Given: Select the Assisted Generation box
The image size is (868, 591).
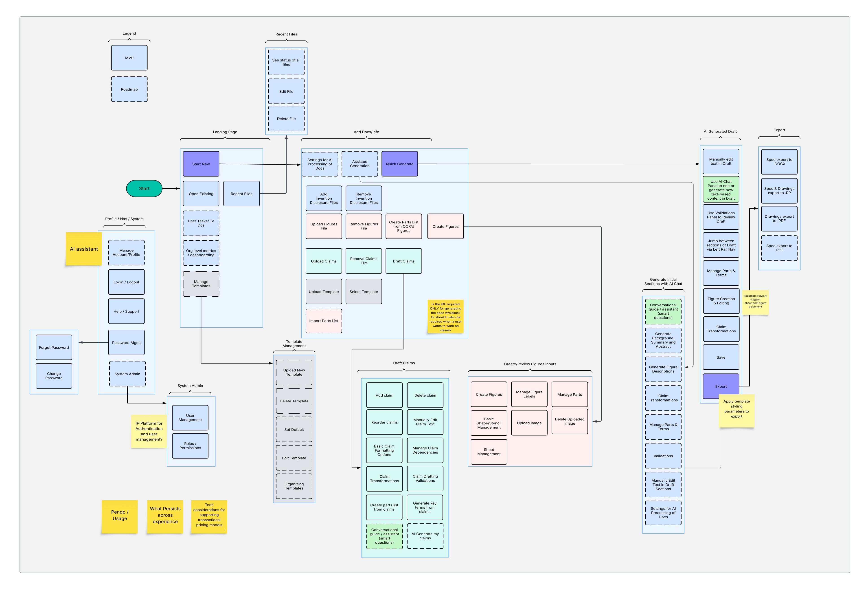Looking at the screenshot, I should point(360,164).
